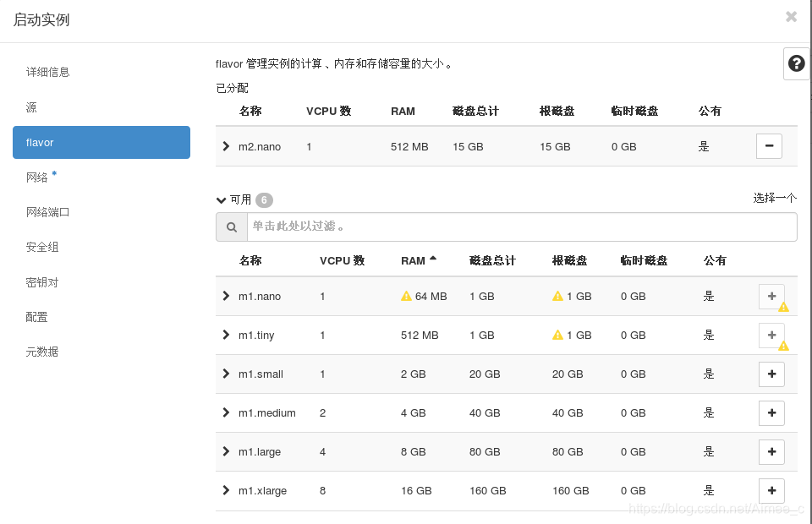The height and width of the screenshot is (524, 812).
Task: Click the m1.small flavor name
Action: (x=261, y=374)
